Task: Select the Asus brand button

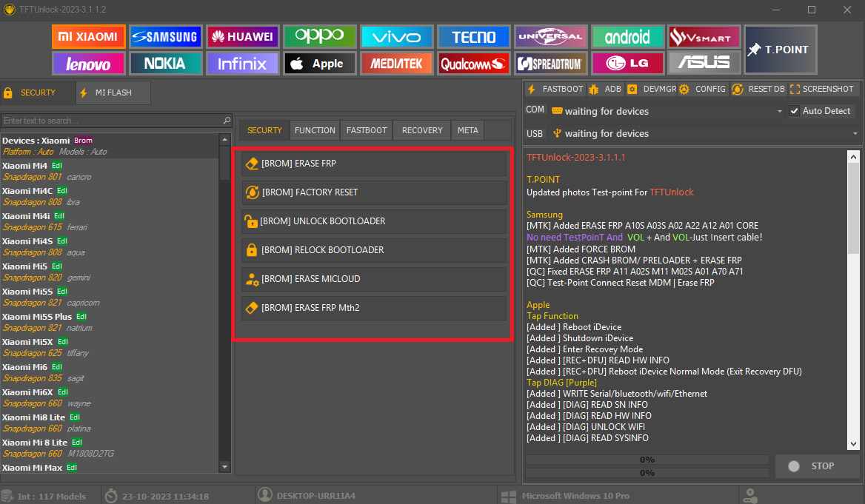Action: (704, 64)
